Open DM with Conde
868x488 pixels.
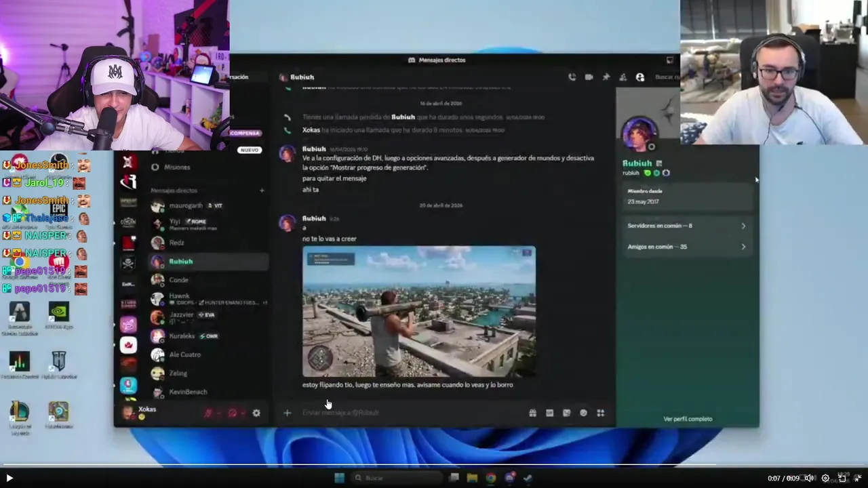click(x=209, y=280)
